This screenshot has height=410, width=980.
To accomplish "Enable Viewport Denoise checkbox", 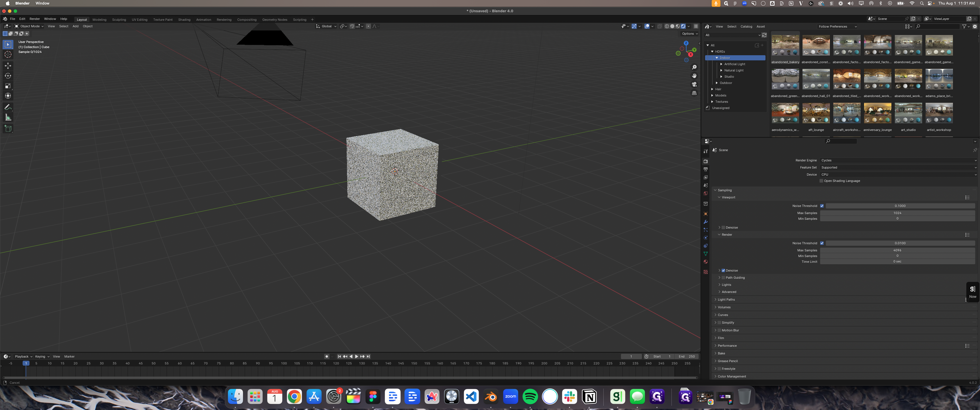I will 723,227.
